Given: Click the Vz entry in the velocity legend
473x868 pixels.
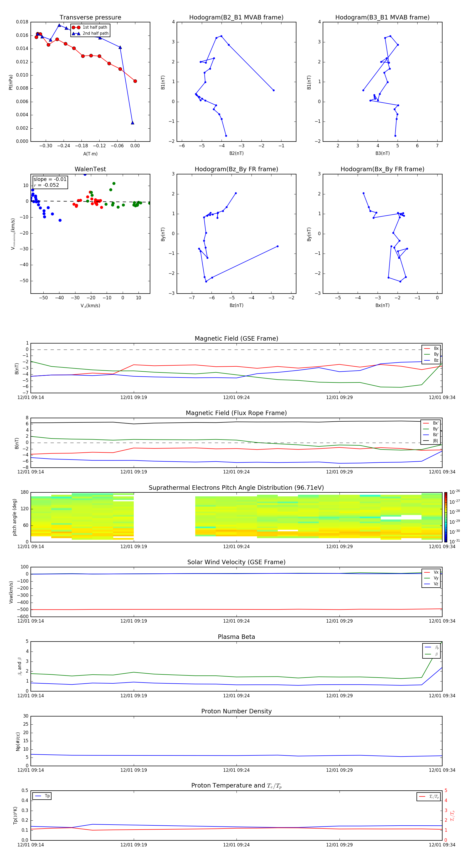Looking at the screenshot, I should (x=431, y=584).
